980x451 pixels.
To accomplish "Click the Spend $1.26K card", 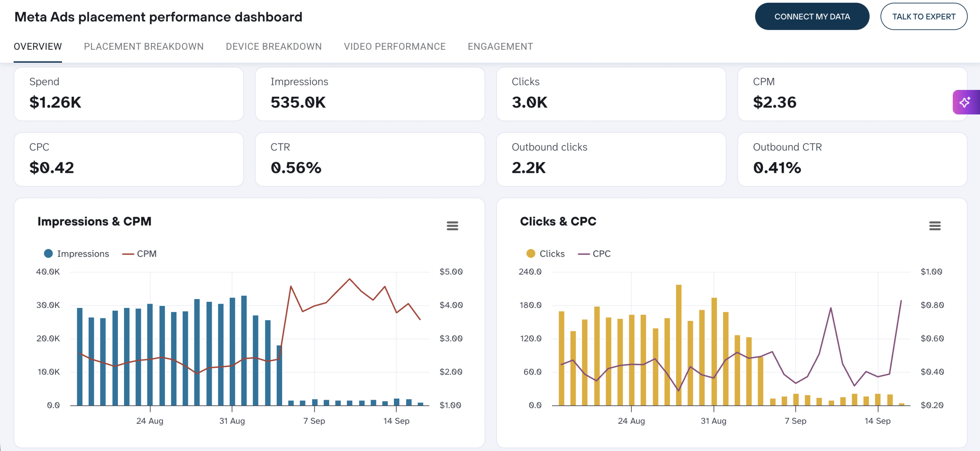I will 129,94.
